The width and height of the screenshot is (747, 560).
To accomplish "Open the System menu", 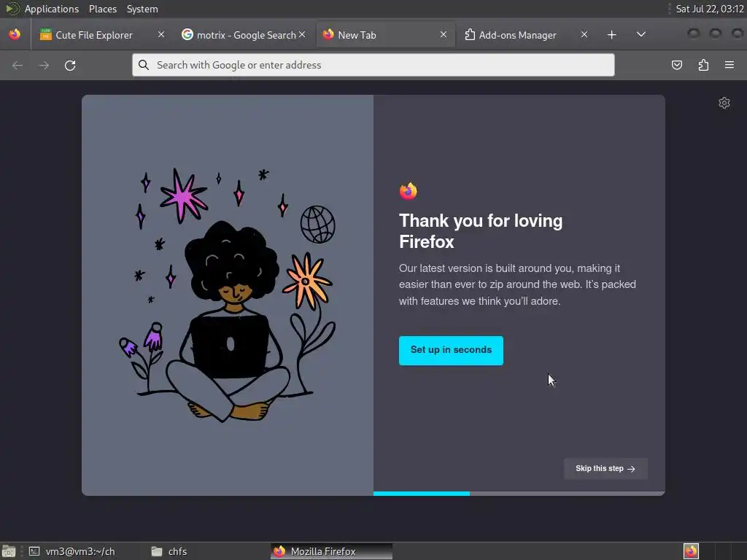I will pyautogui.click(x=142, y=9).
